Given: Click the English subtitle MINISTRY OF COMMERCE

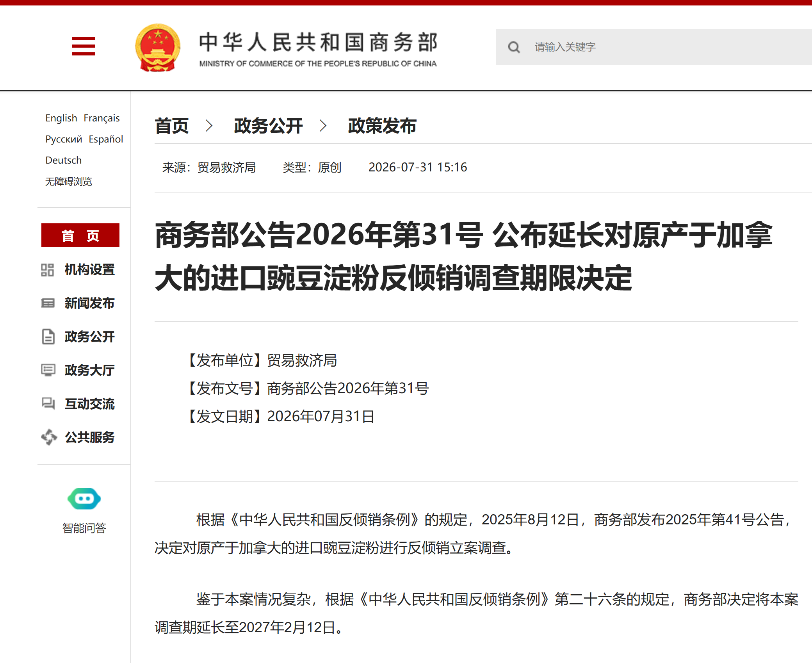Looking at the screenshot, I should click(x=318, y=64).
